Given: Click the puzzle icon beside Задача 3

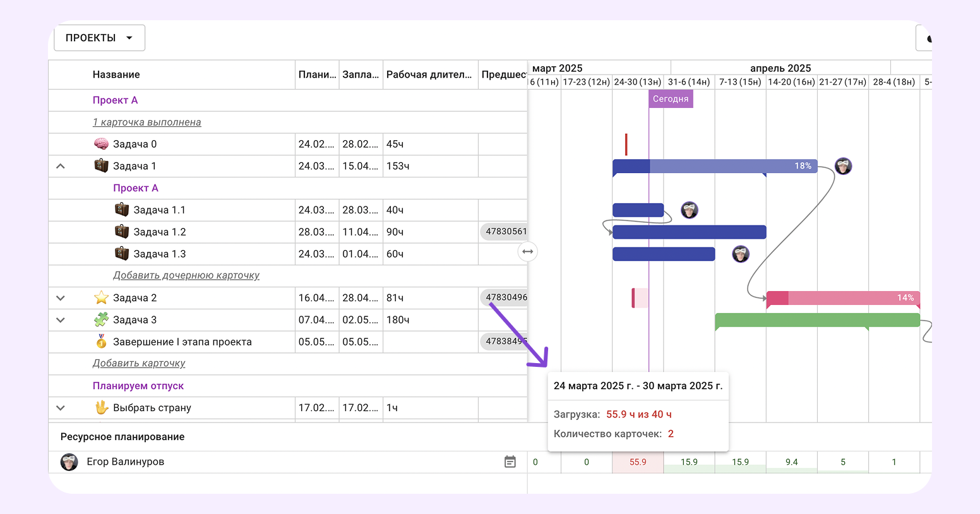Looking at the screenshot, I should [101, 320].
